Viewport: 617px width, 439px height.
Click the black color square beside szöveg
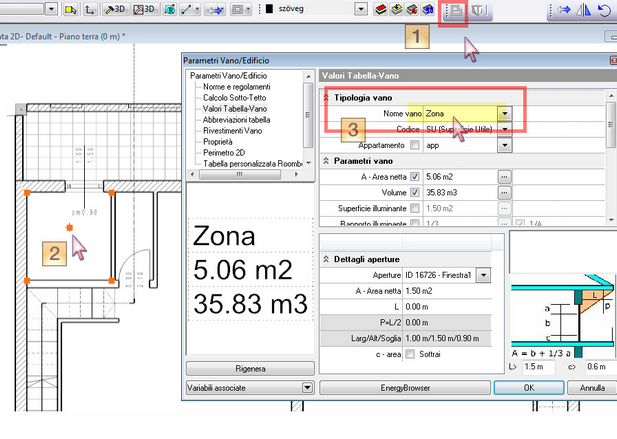click(270, 9)
